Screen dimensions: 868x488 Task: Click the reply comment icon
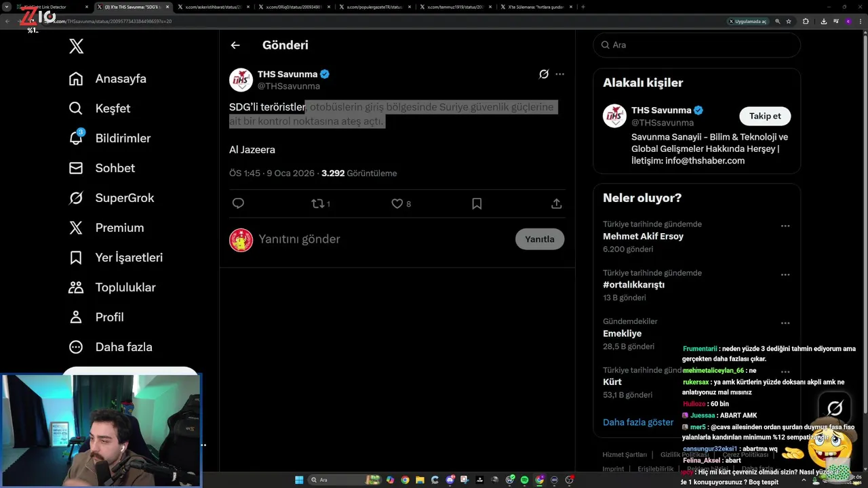pos(238,203)
